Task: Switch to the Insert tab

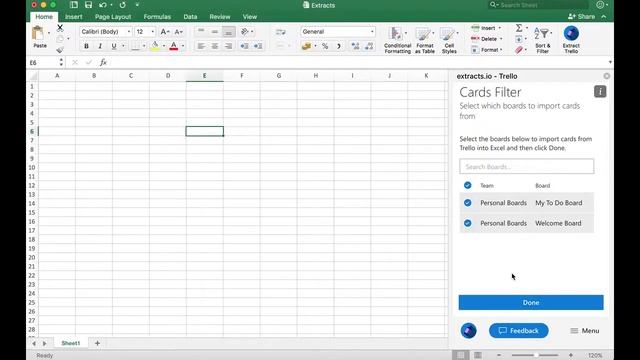Action: click(x=73, y=17)
